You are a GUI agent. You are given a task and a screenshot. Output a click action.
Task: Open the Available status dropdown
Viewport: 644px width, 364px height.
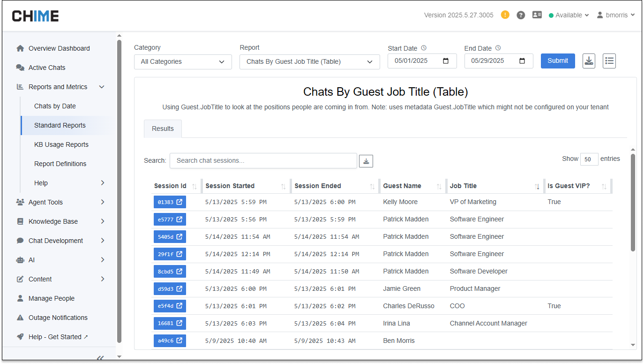point(569,15)
